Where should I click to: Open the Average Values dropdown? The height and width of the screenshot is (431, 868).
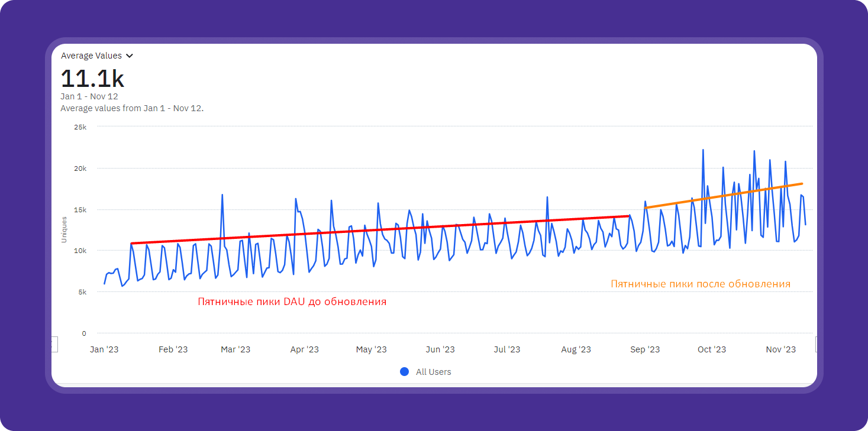[x=92, y=56]
